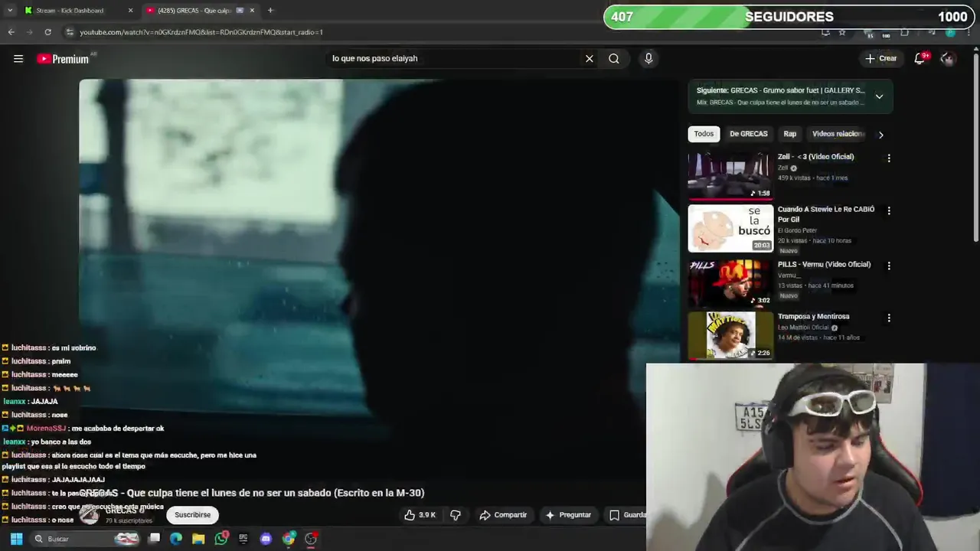Click the Preguntar button
Image resolution: width=980 pixels, height=551 pixels.
568,515
